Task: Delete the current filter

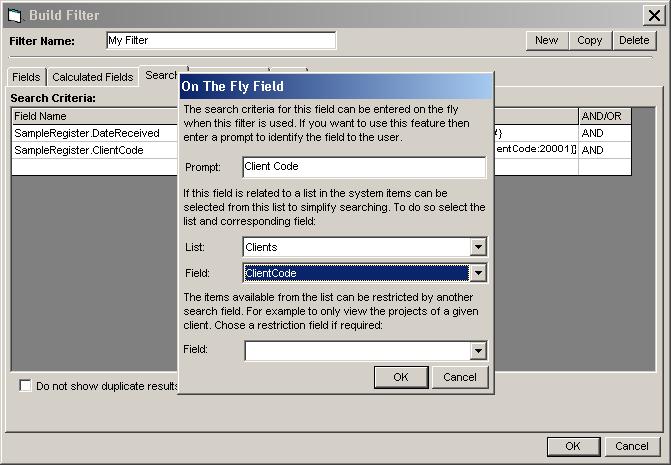Action: [633, 40]
